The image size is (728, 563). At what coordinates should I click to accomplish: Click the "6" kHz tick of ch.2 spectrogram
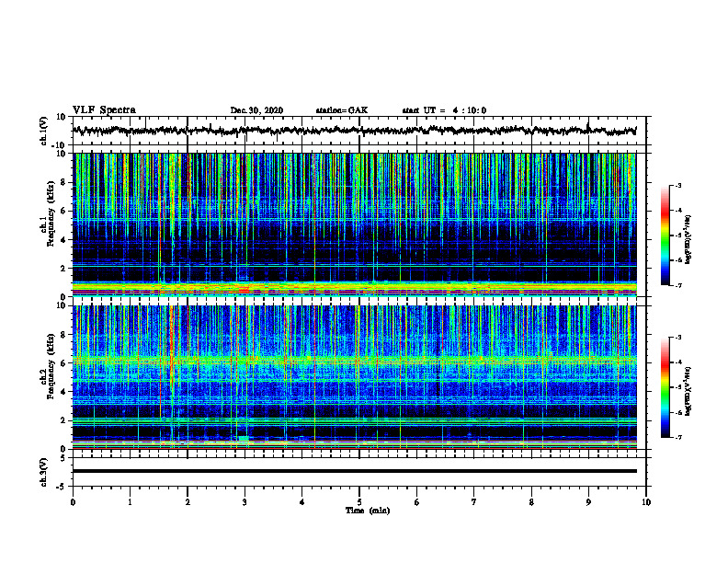point(63,363)
